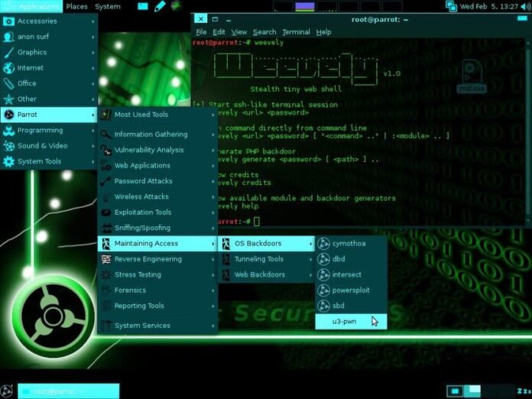The width and height of the screenshot is (532, 399).
Task: Click the system monitor graph applet
Action: coord(338,6)
